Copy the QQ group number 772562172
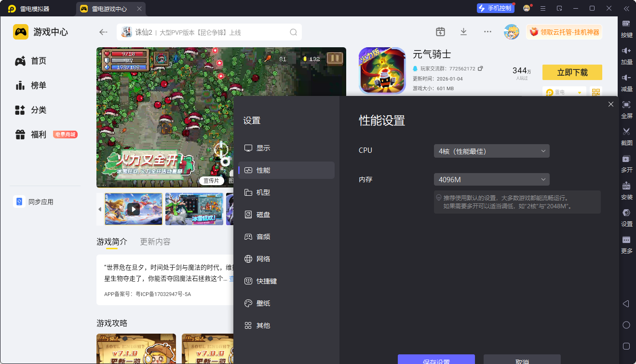This screenshot has height=364, width=636. pos(480,68)
